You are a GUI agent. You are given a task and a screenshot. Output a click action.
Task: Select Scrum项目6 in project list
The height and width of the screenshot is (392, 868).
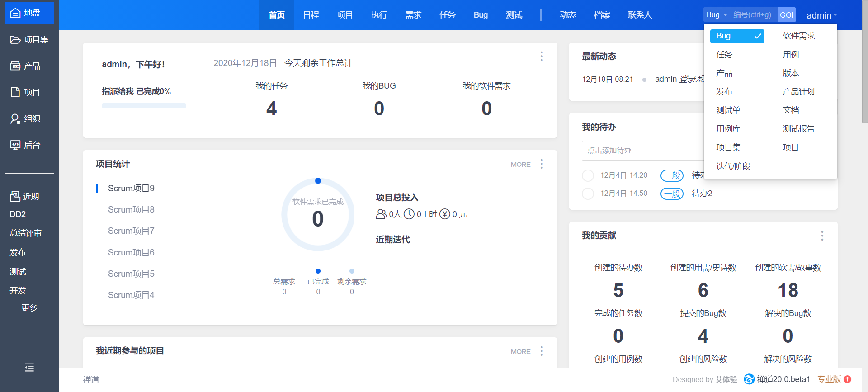[x=131, y=253]
